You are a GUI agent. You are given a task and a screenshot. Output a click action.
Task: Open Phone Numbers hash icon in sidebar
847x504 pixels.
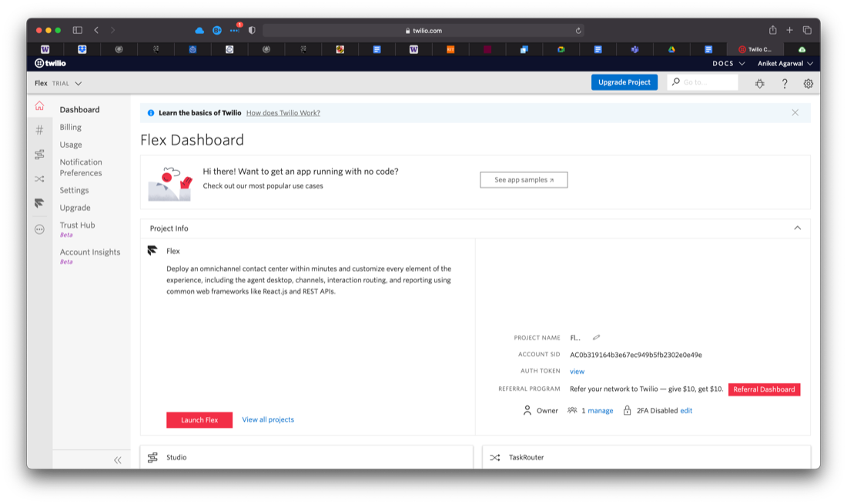coord(39,130)
